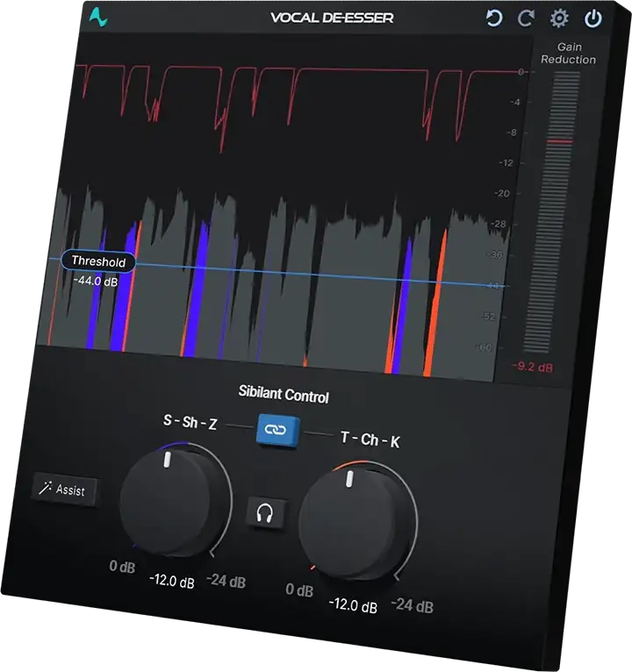
Task: Click the -24 dB label under S-Sh-Z knob
Action: tap(226, 581)
